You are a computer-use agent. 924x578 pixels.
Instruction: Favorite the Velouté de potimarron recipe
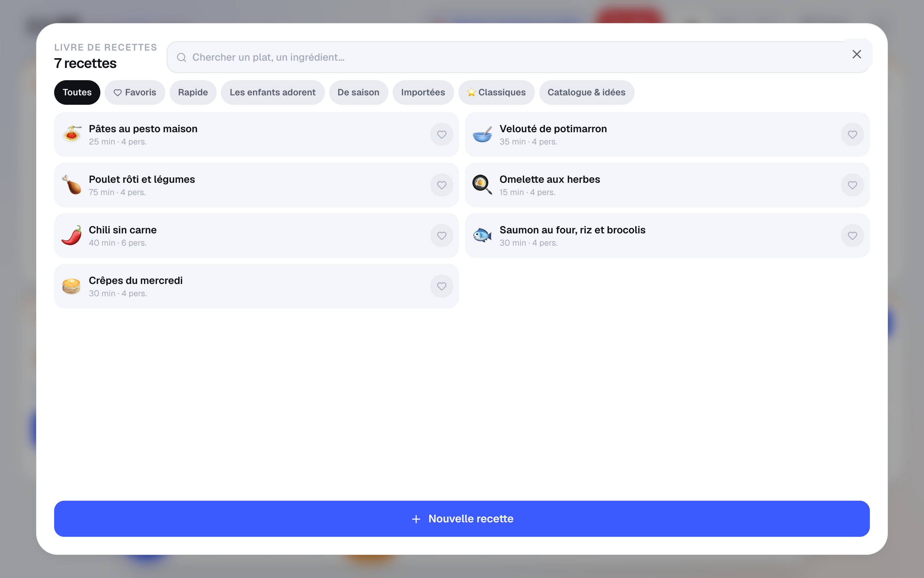(x=852, y=134)
